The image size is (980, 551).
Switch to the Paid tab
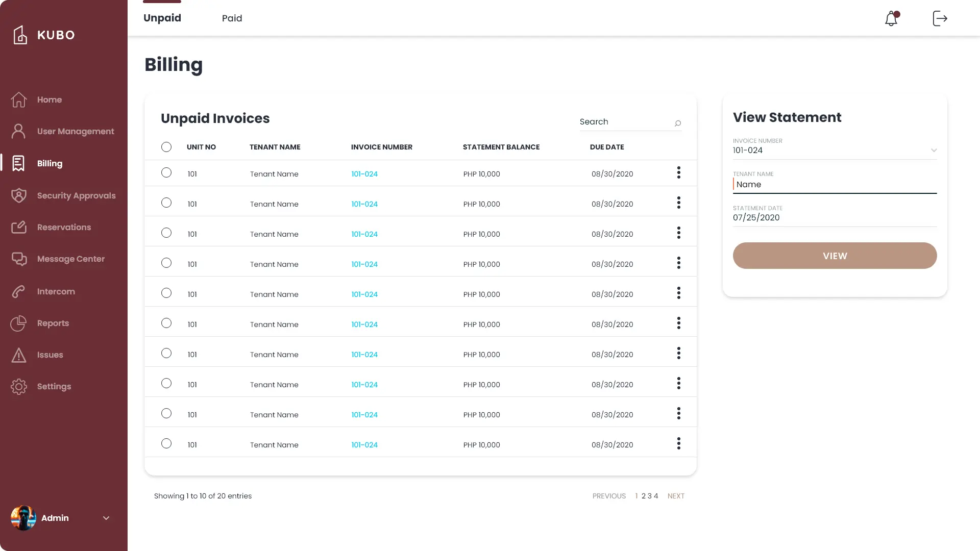pyautogui.click(x=232, y=18)
